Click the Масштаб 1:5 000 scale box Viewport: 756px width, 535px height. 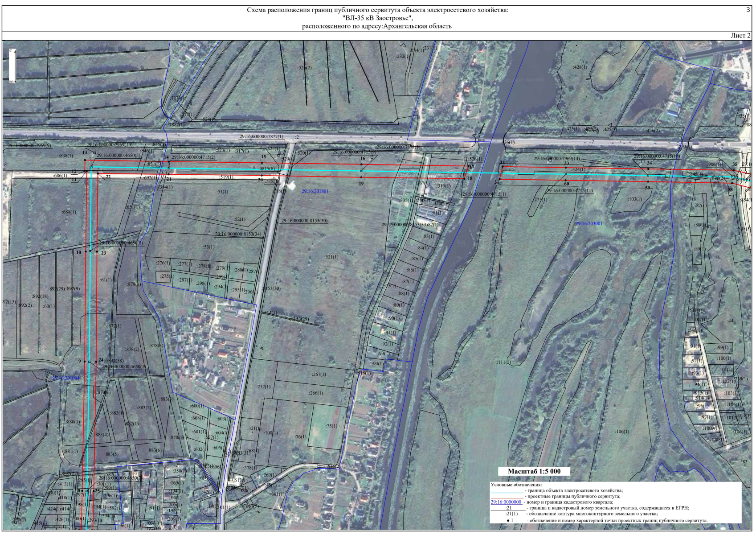click(534, 471)
